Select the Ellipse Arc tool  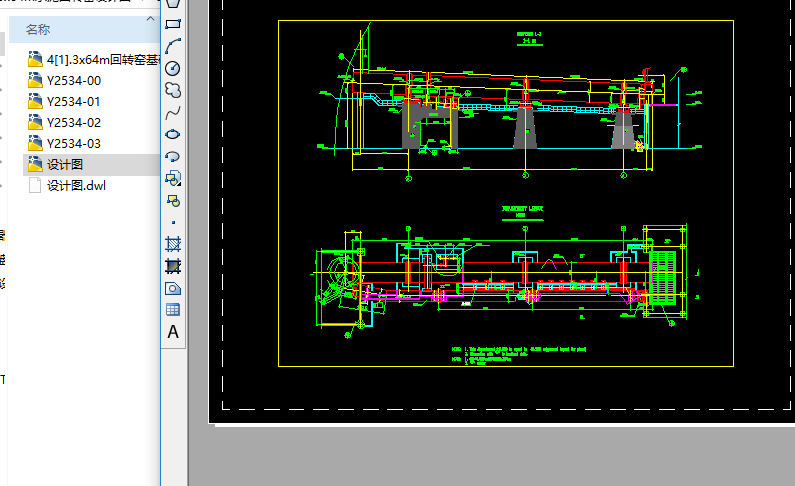point(173,157)
